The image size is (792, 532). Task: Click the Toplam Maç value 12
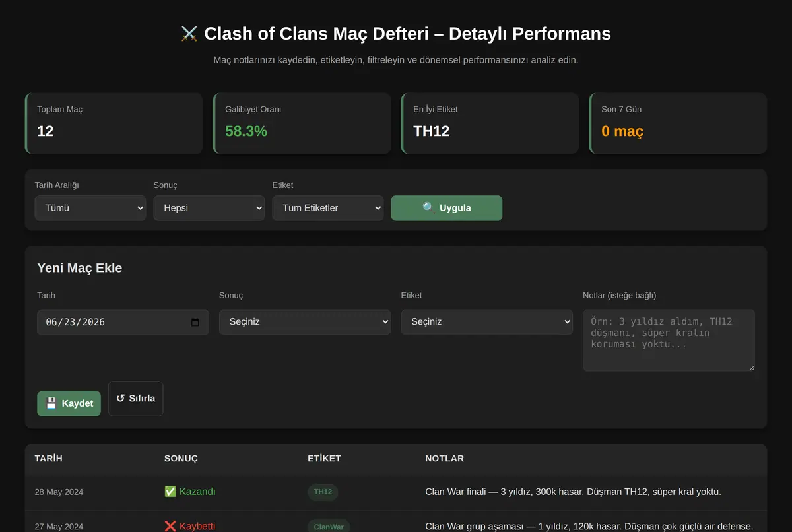pyautogui.click(x=46, y=131)
